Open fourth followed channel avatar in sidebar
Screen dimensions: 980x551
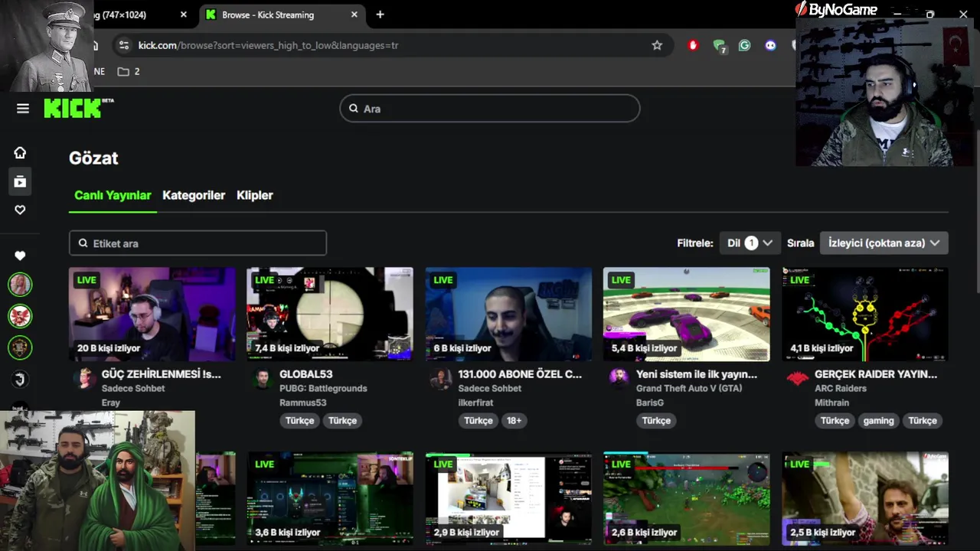pos(20,379)
